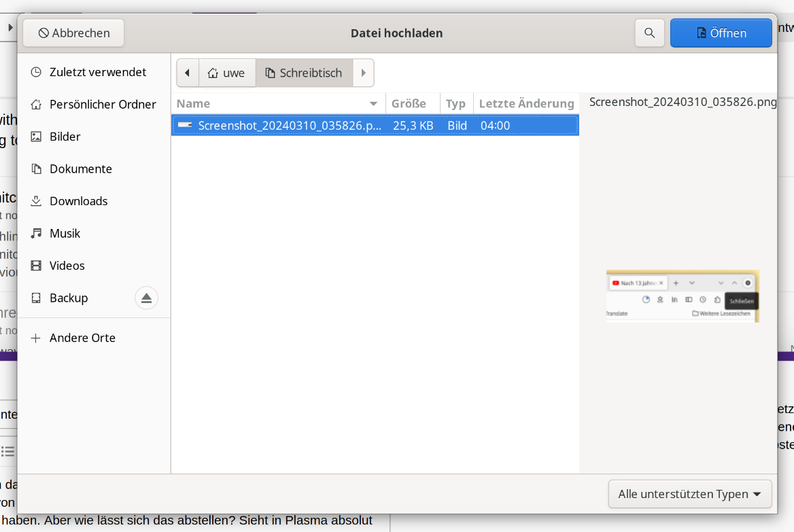Screen dimensions: 794x532
Task: Click the documents icon beside Dokumente
Action: (36, 169)
